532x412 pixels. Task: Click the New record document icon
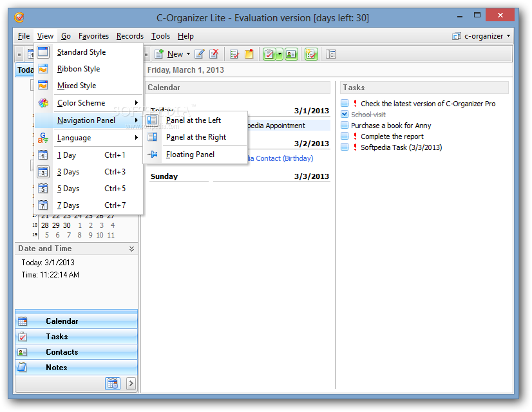click(x=159, y=54)
